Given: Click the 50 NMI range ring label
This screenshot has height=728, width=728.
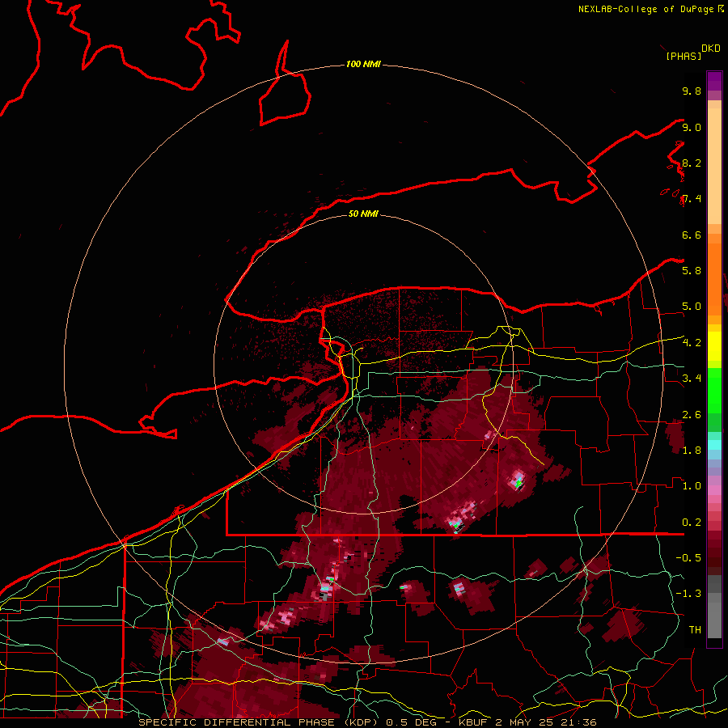Looking at the screenshot, I should click(363, 214).
